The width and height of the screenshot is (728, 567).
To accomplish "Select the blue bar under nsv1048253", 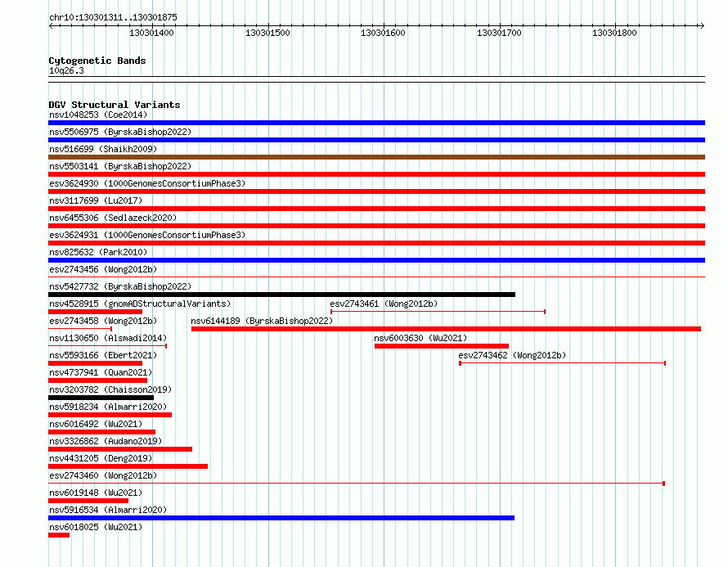I will [x=376, y=123].
